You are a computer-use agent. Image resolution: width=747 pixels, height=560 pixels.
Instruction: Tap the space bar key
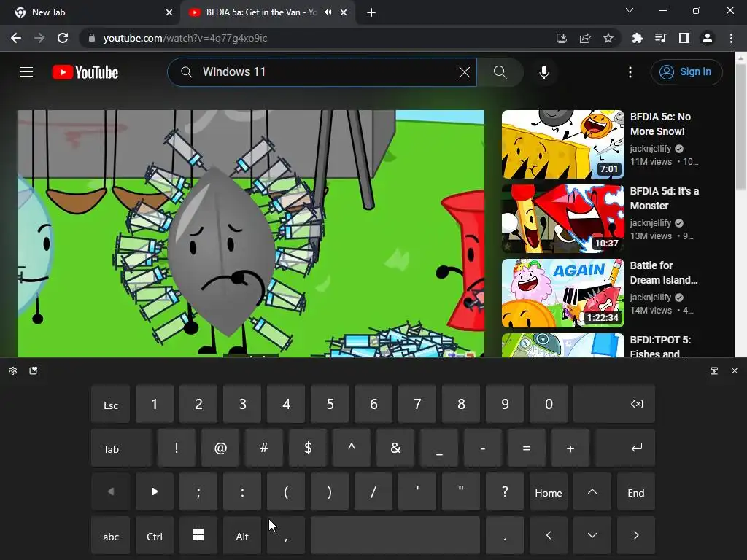pyautogui.click(x=395, y=536)
